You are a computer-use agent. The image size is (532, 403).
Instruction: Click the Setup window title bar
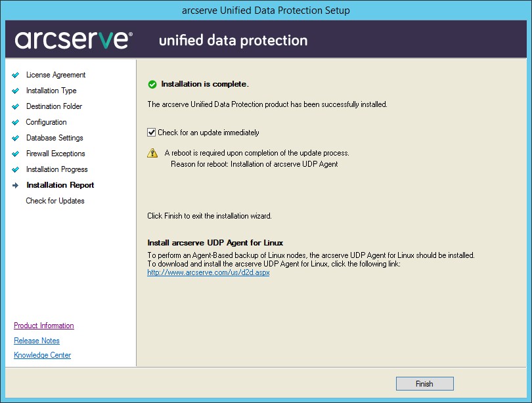click(266, 10)
